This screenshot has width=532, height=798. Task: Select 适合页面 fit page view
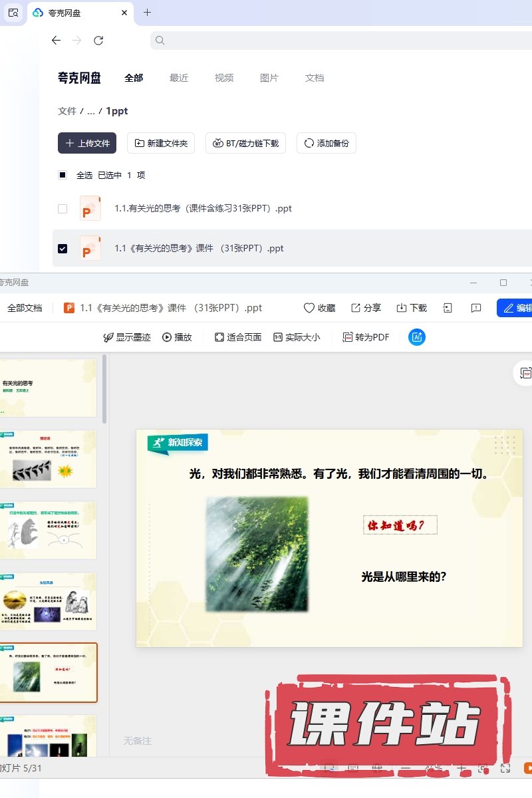point(219,337)
